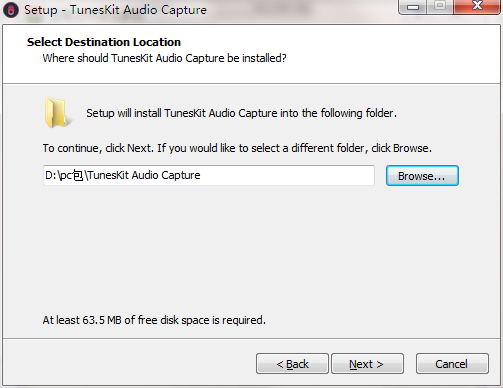
Task: Click 'TunesKit Audio Capture' text inside the path field
Action: (x=144, y=175)
